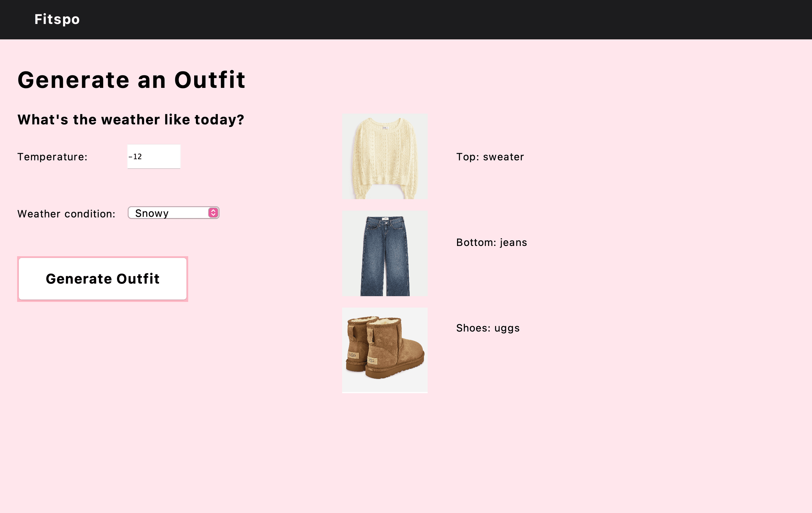The image size is (812, 513).
Task: Click the 'Weather condition:' label
Action: [x=66, y=214]
